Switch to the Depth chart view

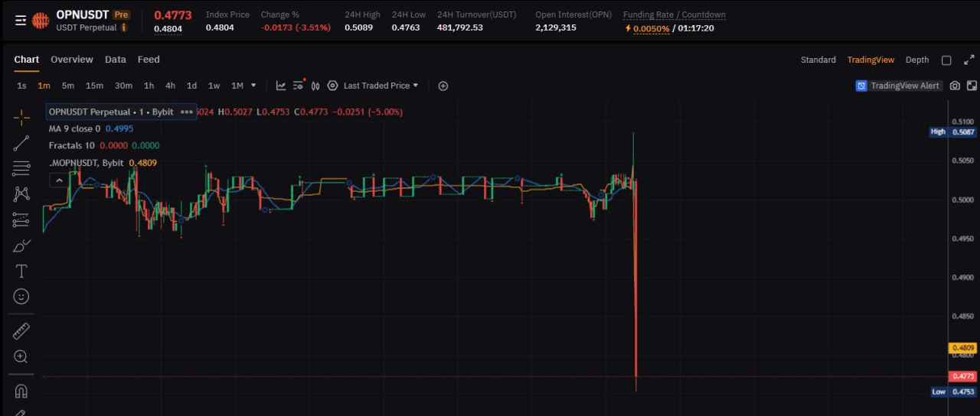click(917, 60)
